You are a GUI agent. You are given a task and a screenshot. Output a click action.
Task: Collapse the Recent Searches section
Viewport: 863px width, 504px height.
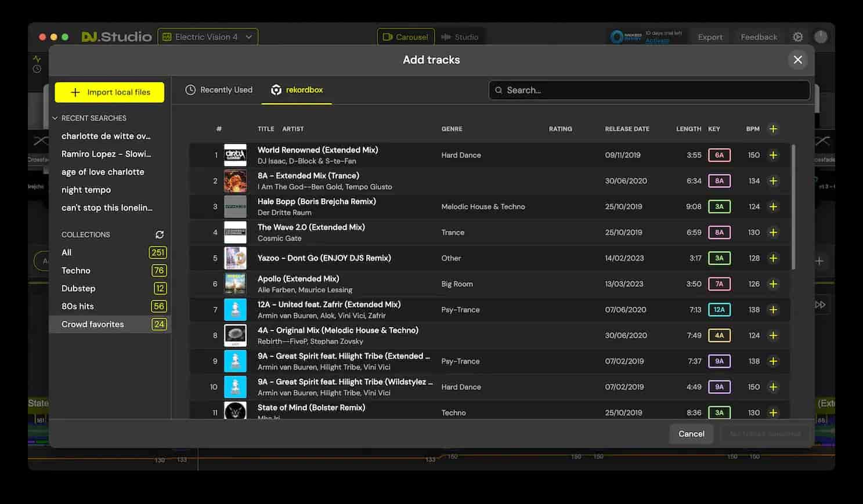click(x=56, y=118)
